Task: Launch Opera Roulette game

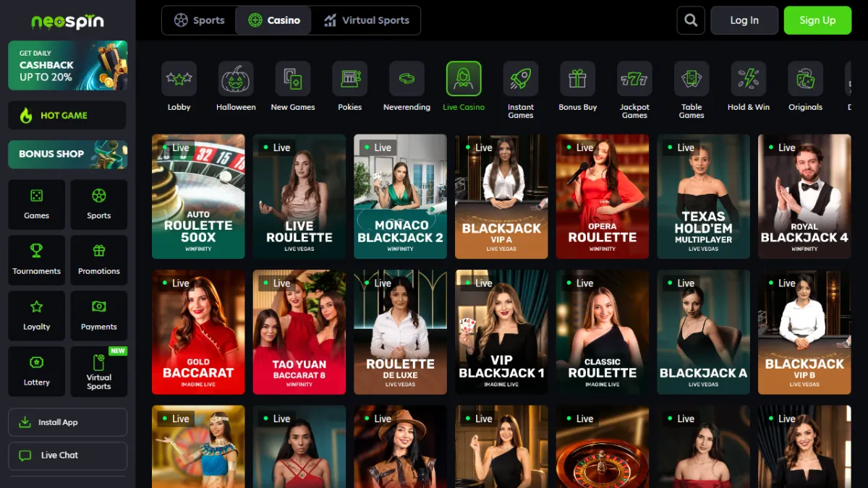Action: click(x=603, y=197)
